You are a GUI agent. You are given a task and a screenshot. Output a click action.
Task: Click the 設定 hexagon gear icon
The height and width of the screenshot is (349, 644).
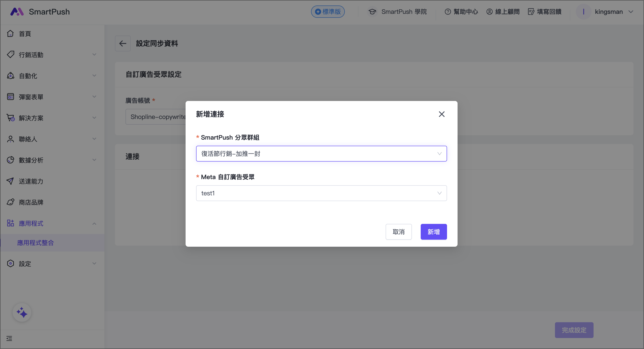click(10, 263)
